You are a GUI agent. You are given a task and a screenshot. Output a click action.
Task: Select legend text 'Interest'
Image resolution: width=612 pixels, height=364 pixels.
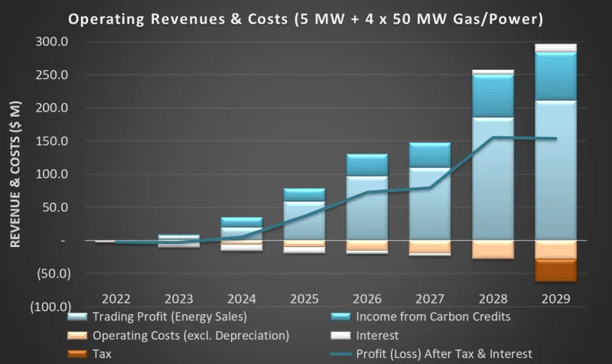pos(377,336)
